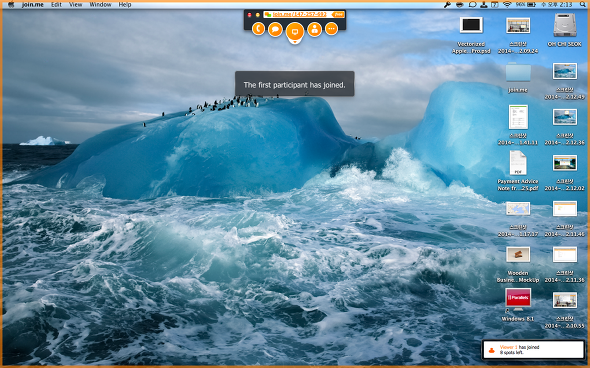The width and height of the screenshot is (590, 368).
Task: Click the menu bar clock showing 2:13
Action: [x=557, y=5]
